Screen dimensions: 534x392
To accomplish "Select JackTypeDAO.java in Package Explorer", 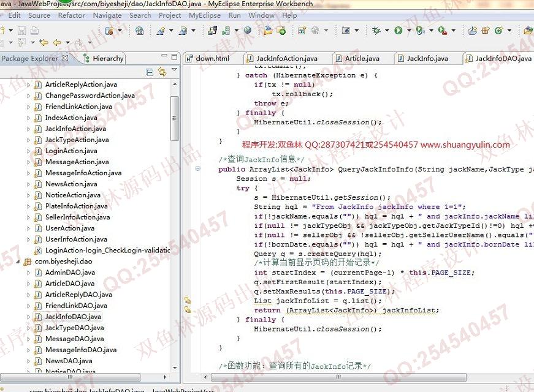I will tap(74, 328).
